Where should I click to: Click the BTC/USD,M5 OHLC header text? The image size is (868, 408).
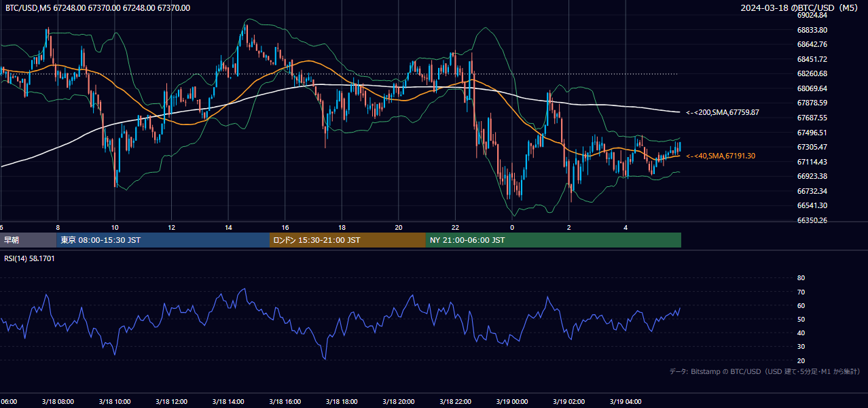click(98, 8)
